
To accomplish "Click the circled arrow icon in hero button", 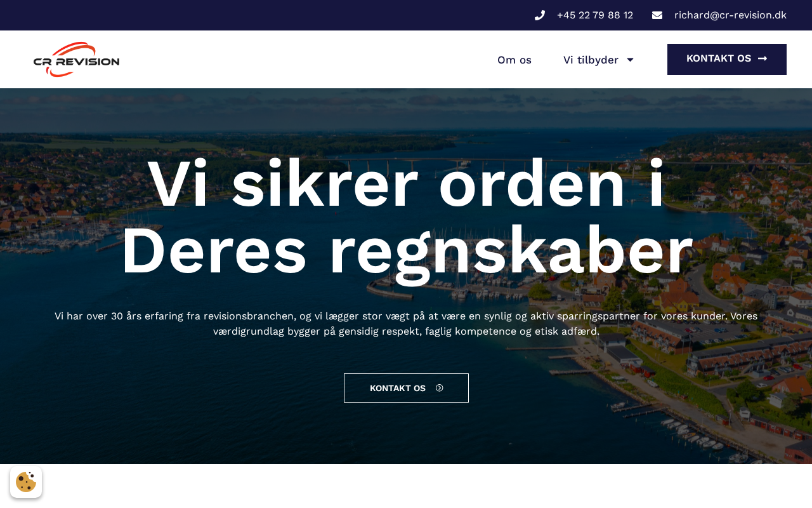I will (x=440, y=388).
